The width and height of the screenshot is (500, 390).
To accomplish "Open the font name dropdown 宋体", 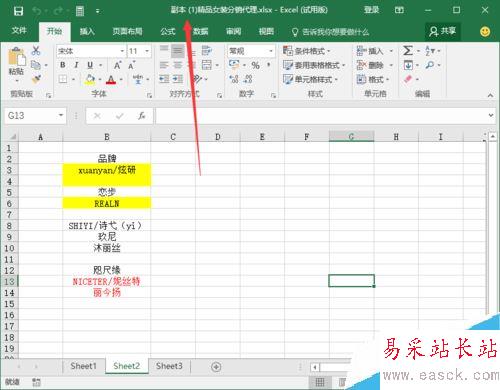I will click(122, 51).
